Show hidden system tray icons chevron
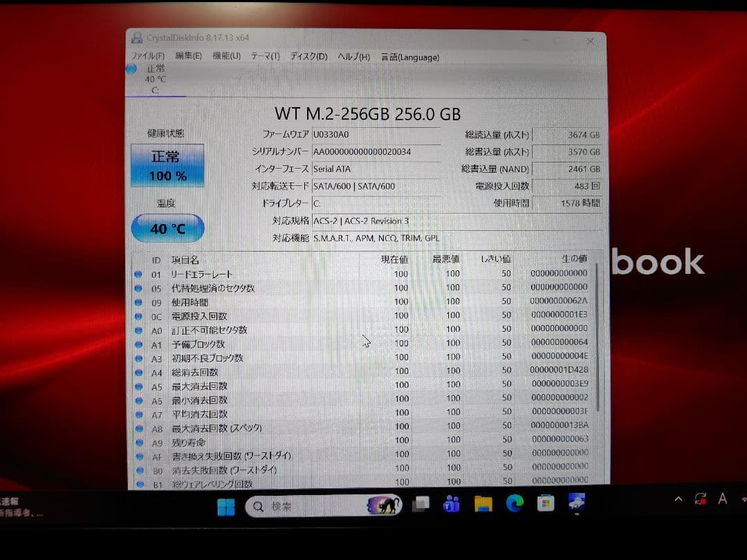The height and width of the screenshot is (560, 747). 679,500
